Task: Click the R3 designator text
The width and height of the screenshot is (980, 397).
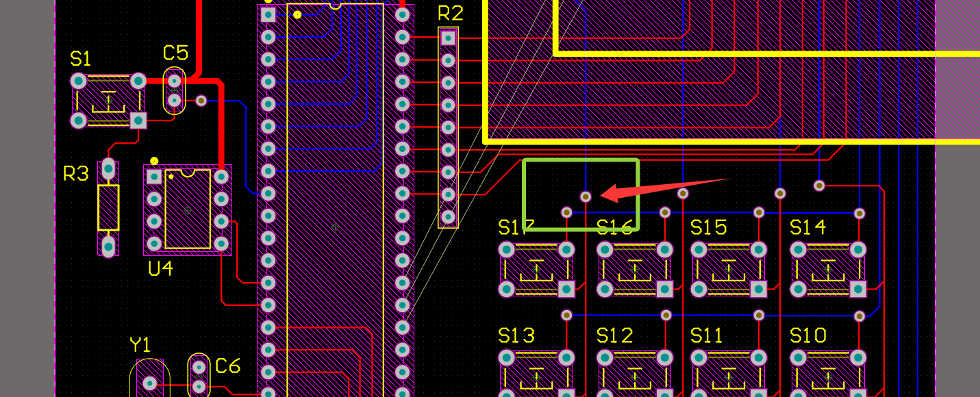Action: [76, 174]
